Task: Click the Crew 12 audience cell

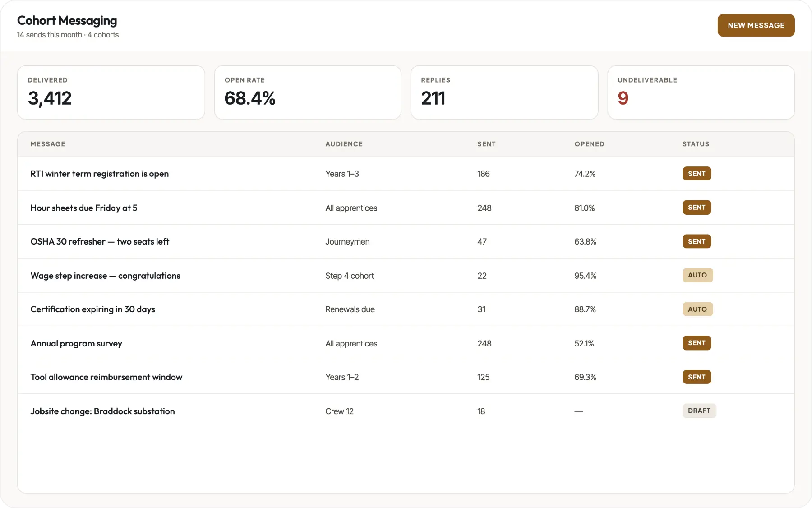Action: 339,411
